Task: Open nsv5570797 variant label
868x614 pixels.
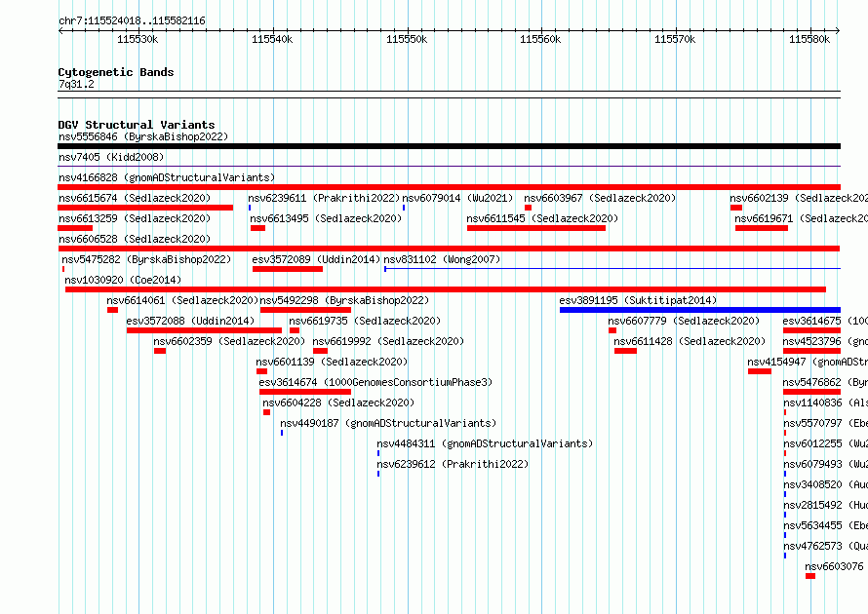Action: tap(825, 423)
